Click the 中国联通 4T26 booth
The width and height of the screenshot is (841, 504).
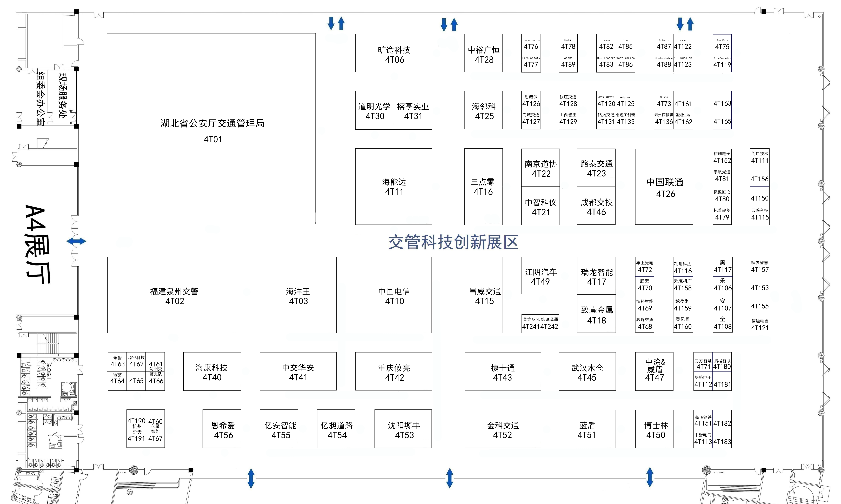pyautogui.click(x=664, y=187)
